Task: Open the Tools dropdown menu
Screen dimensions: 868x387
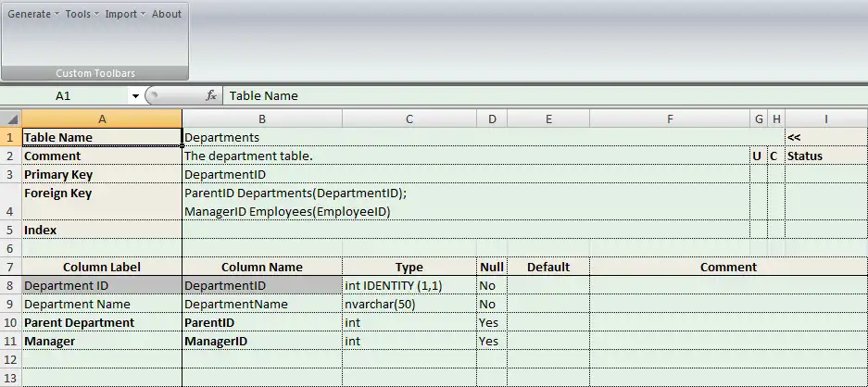Action: [82, 14]
